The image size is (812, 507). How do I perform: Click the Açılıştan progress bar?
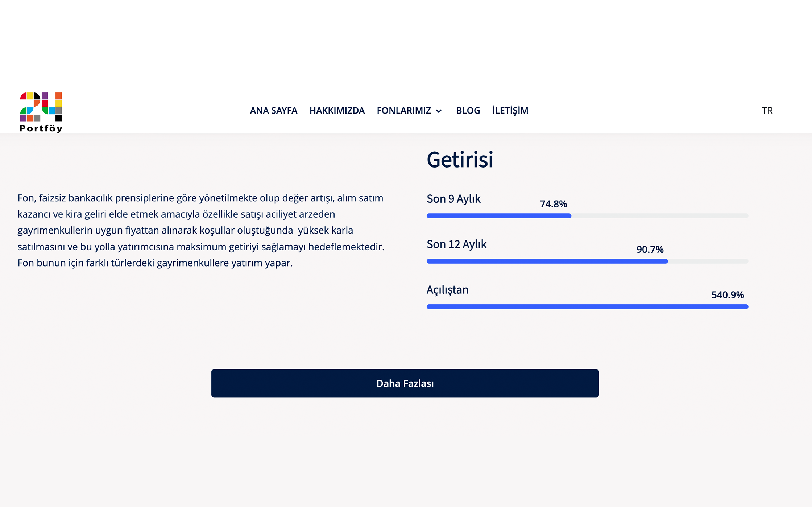587,307
